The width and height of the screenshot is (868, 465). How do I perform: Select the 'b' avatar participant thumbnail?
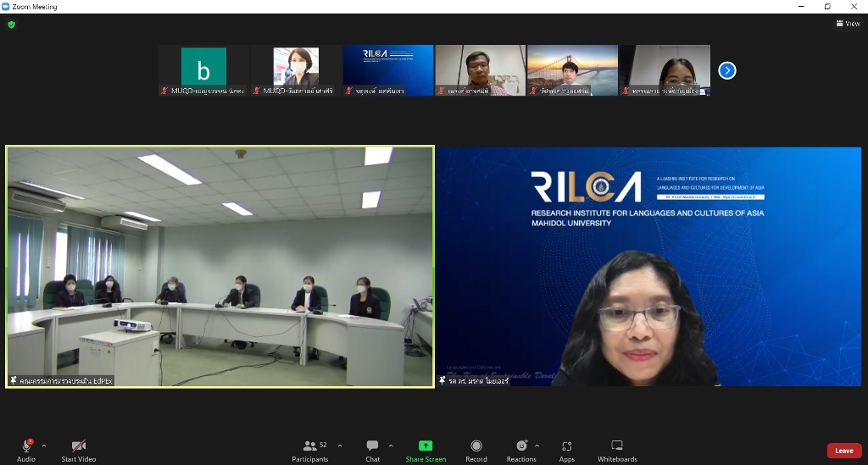tap(203, 69)
